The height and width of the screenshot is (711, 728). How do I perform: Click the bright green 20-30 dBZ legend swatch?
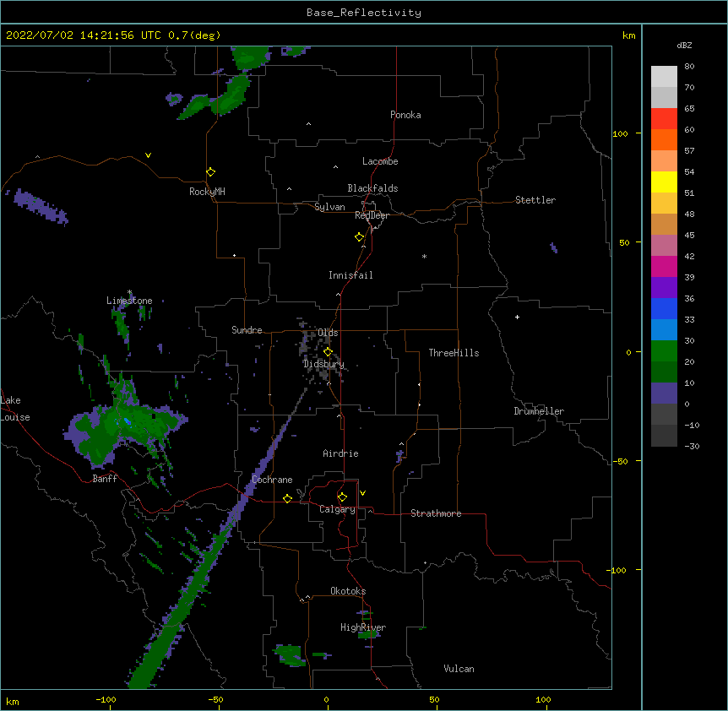coord(664,351)
